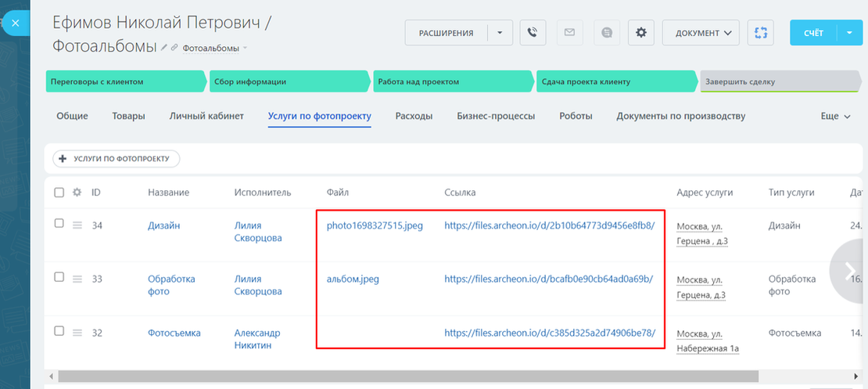The height and width of the screenshot is (389, 868).
Task: Expand the Еще tabs menu
Action: (835, 117)
